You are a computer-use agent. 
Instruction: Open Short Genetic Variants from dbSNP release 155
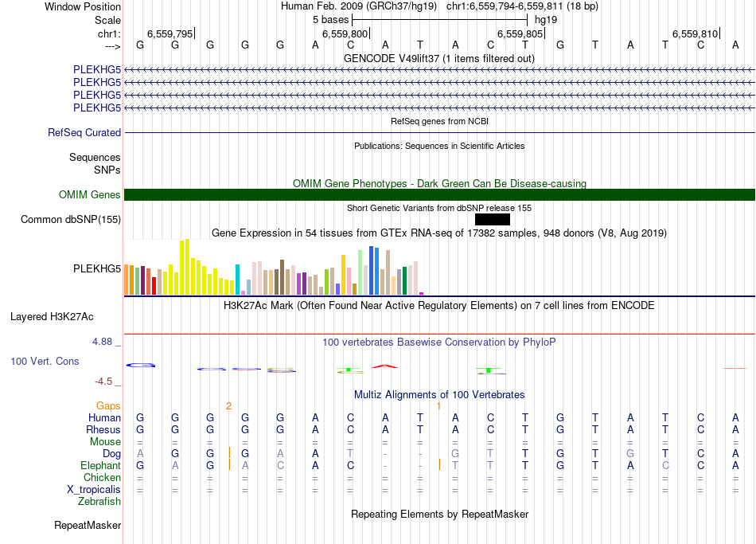coord(439,208)
